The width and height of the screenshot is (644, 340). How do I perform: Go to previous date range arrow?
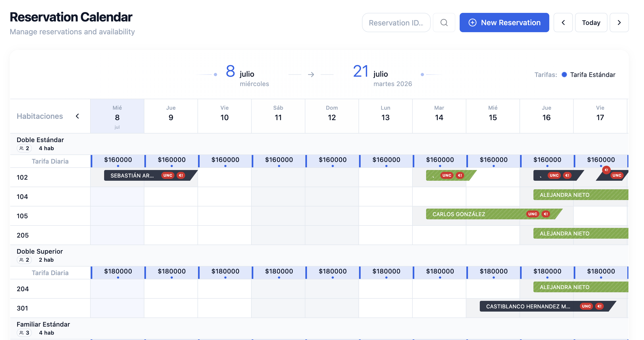point(563,23)
